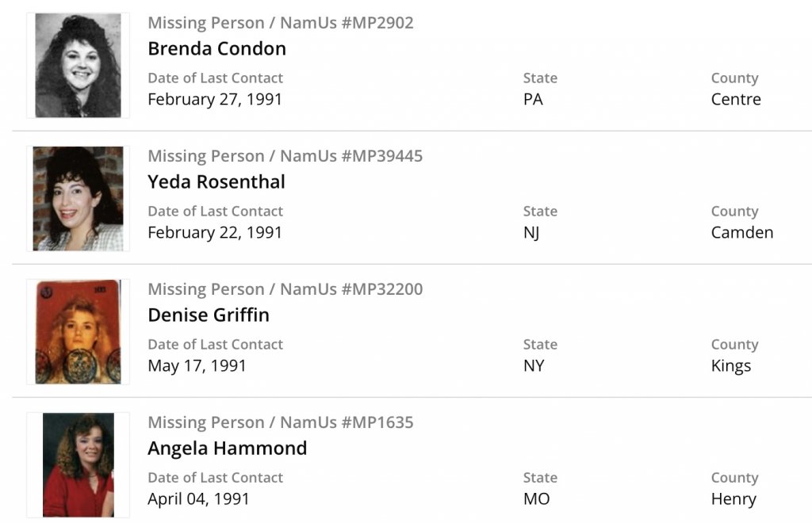Click the May 17, 1991 contact date
The image size is (812, 523).
pyautogui.click(x=197, y=365)
